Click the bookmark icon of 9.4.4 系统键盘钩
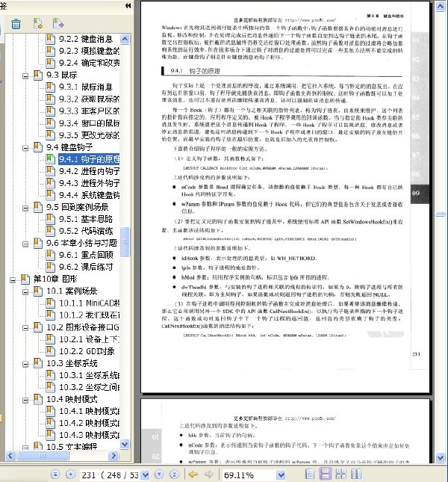Viewport: 448px width, 482px height. [x=50, y=195]
